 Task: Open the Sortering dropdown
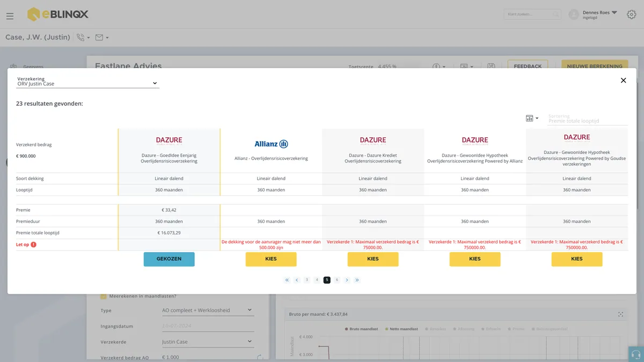(x=588, y=119)
